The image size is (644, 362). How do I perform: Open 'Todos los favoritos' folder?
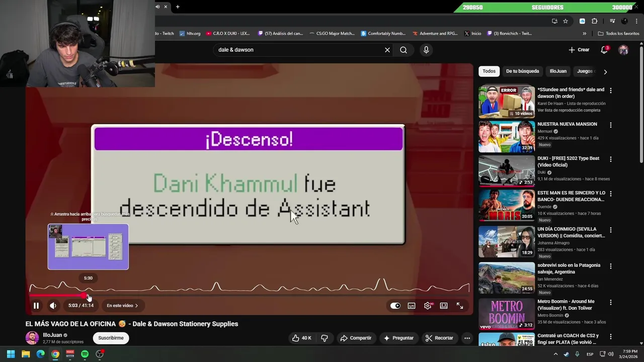[618, 34]
